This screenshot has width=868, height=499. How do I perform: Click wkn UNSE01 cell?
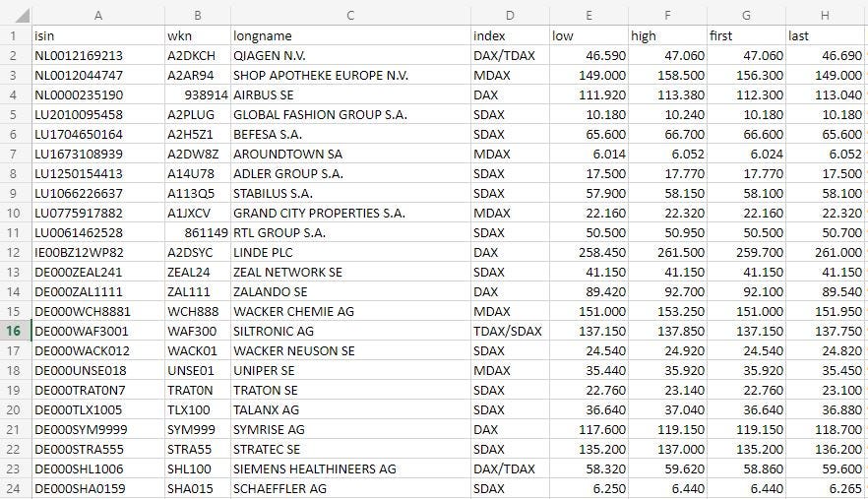point(198,370)
